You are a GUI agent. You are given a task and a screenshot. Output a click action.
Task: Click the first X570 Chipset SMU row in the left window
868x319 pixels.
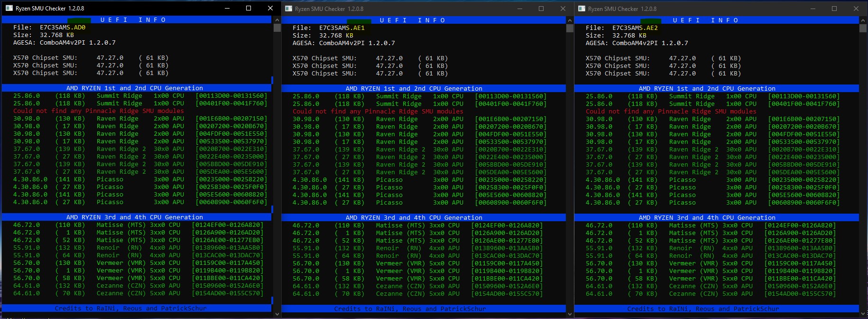91,58
